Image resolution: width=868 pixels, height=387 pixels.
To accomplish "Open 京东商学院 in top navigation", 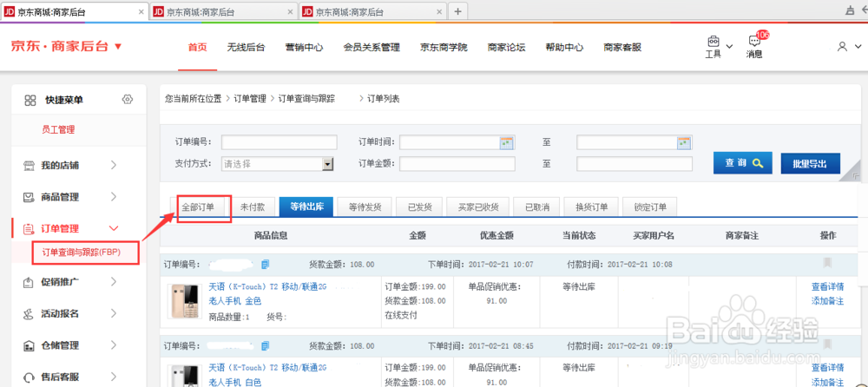I will (x=444, y=48).
